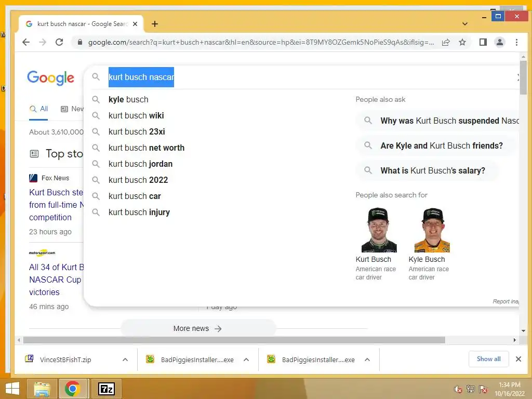The image size is (532, 399).
Task: Reload the Google search page
Action: click(59, 42)
